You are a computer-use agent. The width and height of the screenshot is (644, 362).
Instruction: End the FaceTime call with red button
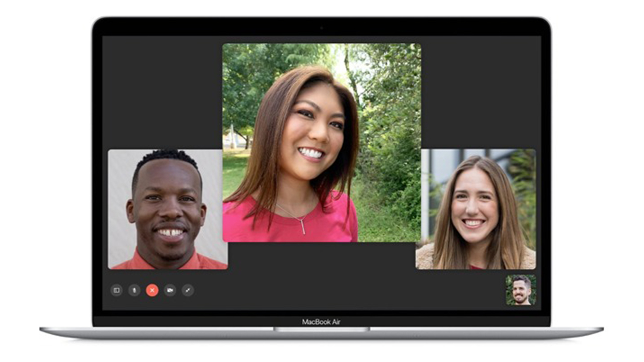click(x=152, y=290)
